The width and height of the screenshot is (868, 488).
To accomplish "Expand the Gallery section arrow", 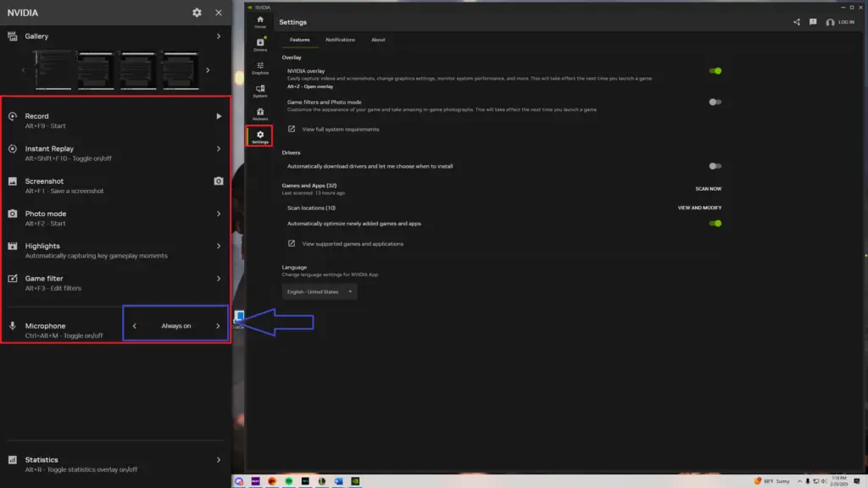I will [x=219, y=36].
